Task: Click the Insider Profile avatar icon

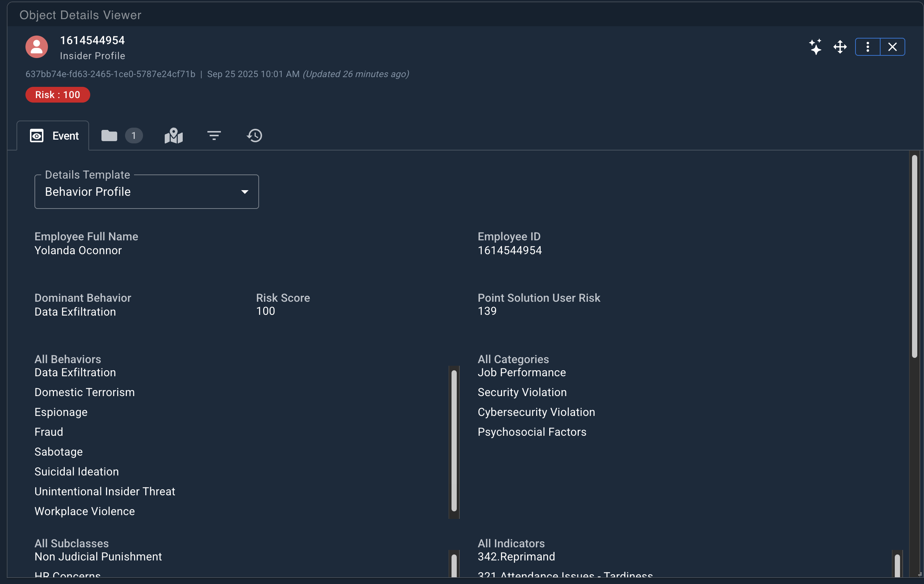Action: coord(36,46)
